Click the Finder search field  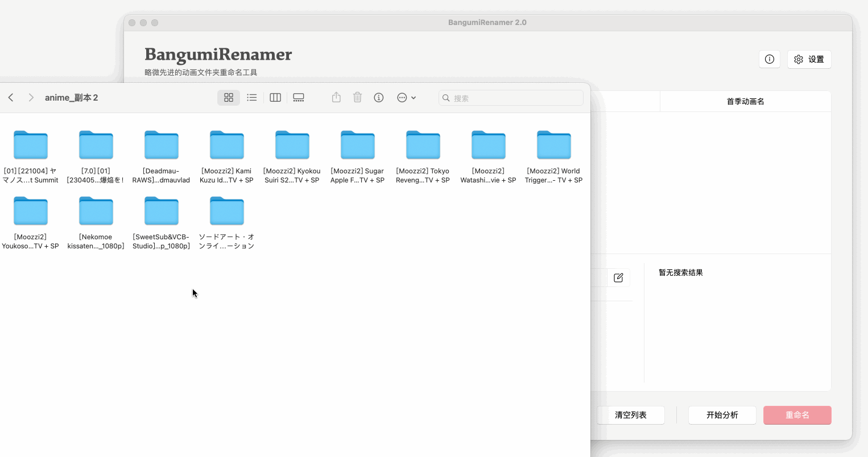click(x=511, y=98)
